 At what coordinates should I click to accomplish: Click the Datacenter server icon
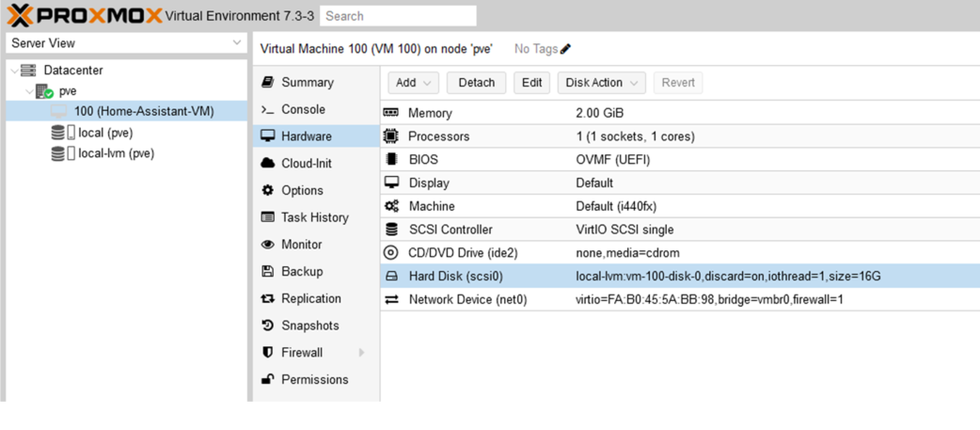pyautogui.click(x=28, y=71)
